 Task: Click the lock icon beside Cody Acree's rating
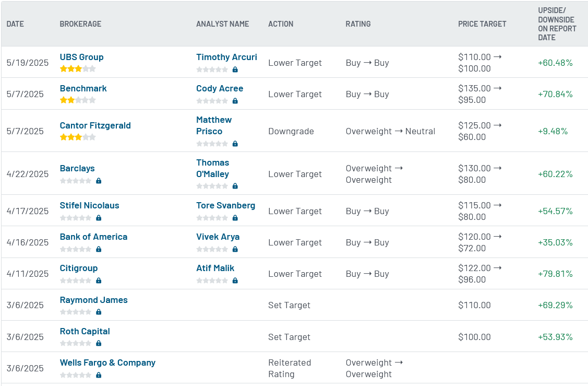[x=235, y=101]
